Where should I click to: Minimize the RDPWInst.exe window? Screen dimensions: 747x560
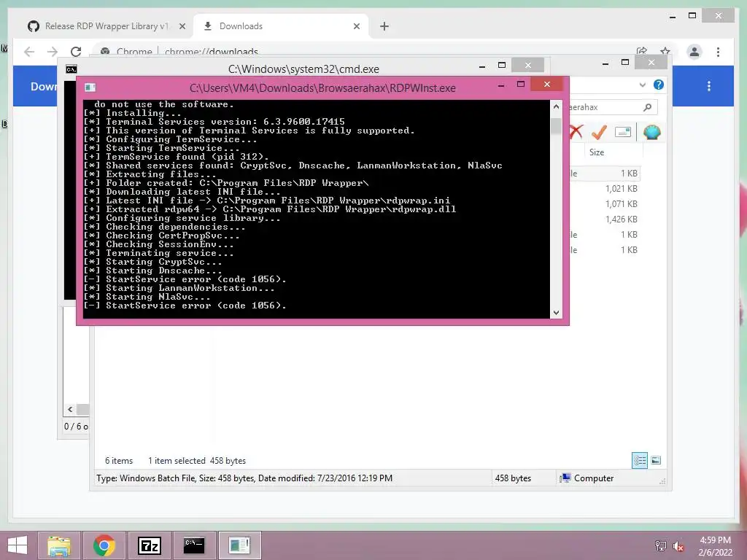(500, 85)
